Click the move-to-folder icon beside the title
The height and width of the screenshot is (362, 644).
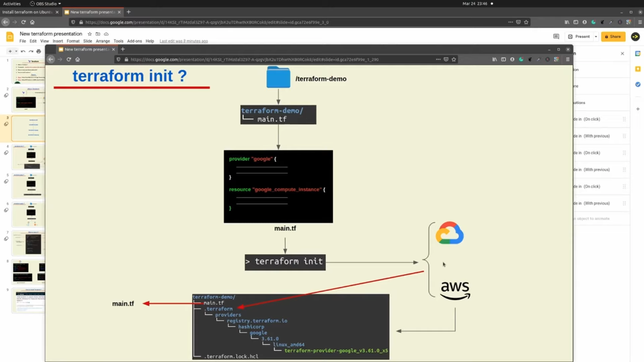point(98,34)
